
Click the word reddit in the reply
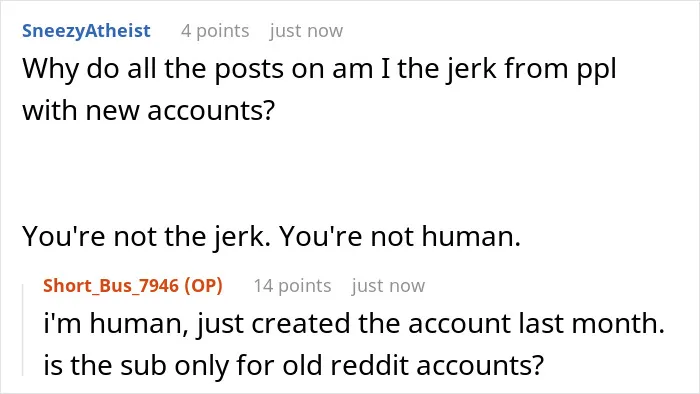(x=369, y=365)
